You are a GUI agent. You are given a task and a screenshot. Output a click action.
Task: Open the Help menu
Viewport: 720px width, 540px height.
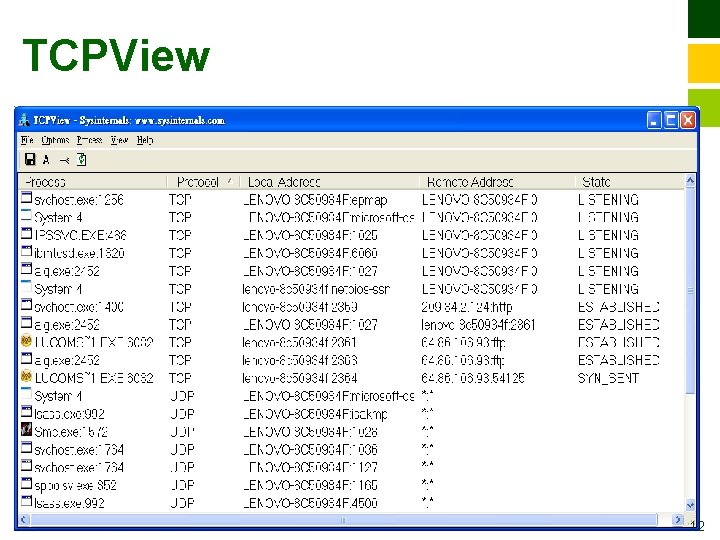pyautogui.click(x=145, y=140)
